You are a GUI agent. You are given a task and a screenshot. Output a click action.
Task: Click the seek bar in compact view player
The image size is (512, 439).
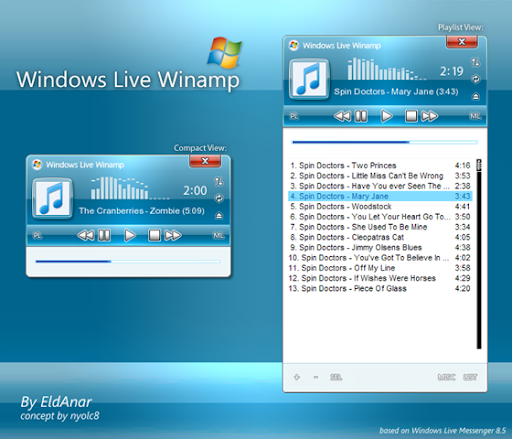(128, 262)
